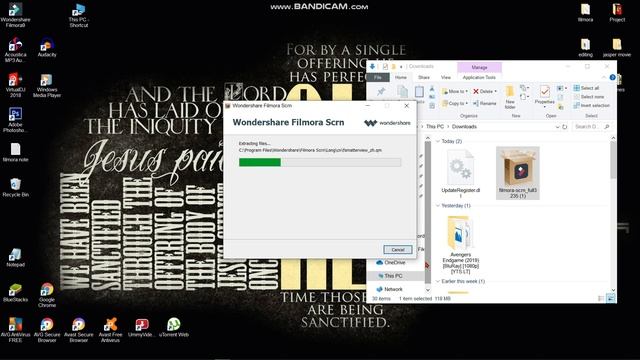Open the Move to dropdown
Image resolution: width=640 pixels, height=360 pixels.
[455, 91]
